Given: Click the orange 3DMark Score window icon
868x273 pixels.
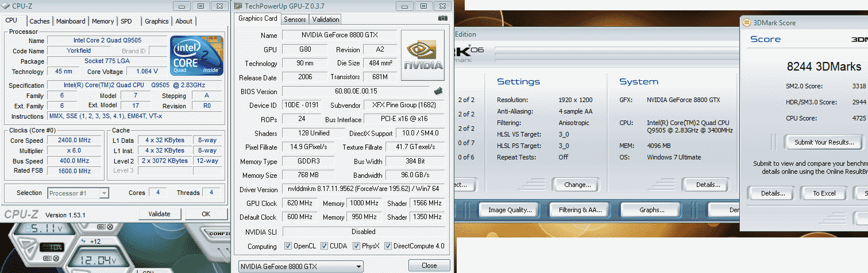Looking at the screenshot, I should tap(747, 23).
